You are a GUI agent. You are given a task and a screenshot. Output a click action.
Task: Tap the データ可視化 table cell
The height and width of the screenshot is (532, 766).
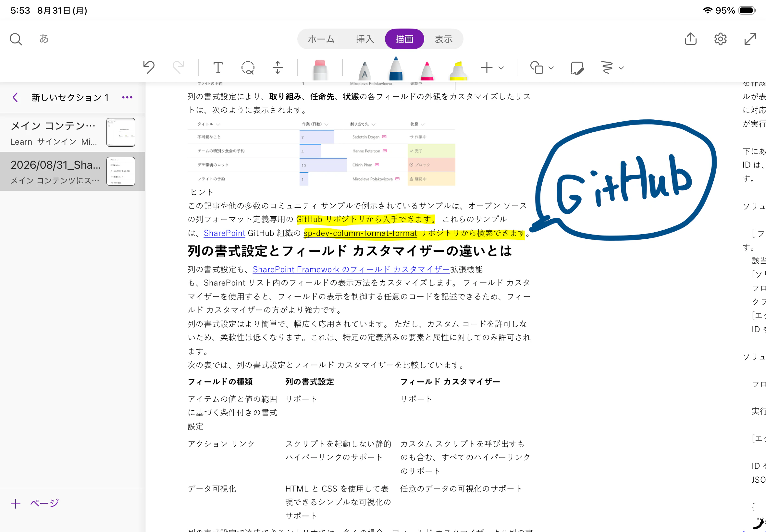coord(212,489)
